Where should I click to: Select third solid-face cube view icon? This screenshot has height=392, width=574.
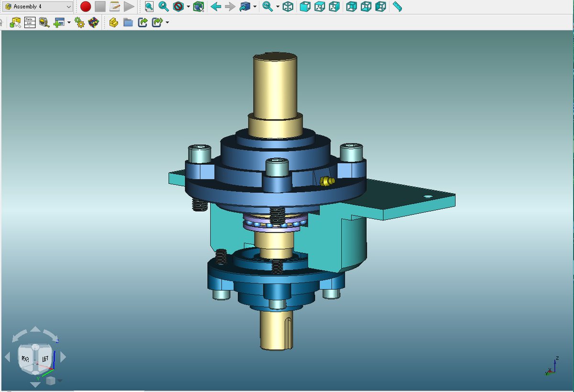[x=335, y=7]
